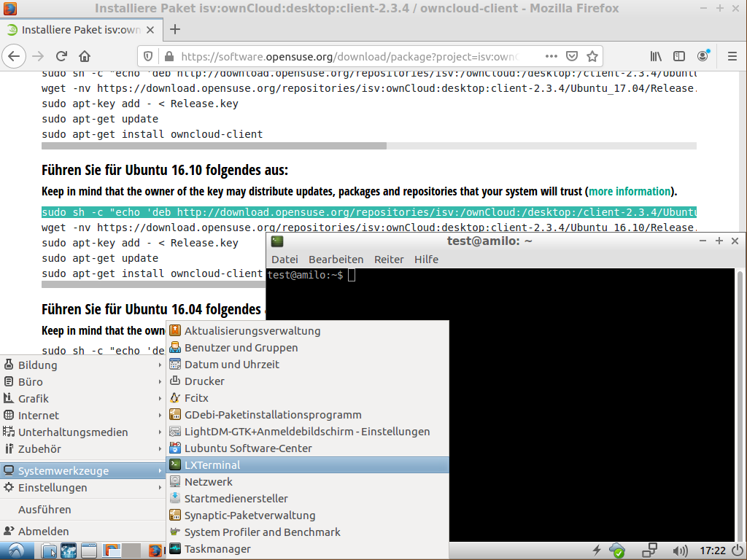747x560 pixels.
Task: Open Datei menu in terminal
Action: click(285, 260)
